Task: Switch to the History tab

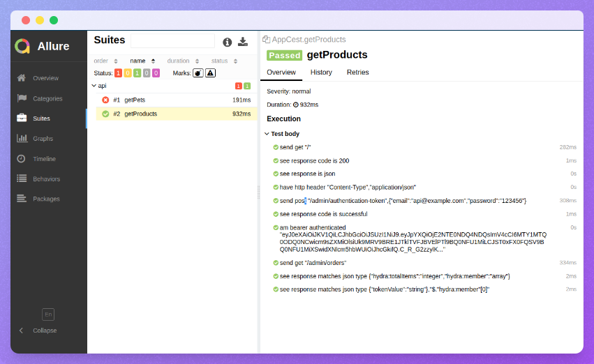Action: [321, 73]
